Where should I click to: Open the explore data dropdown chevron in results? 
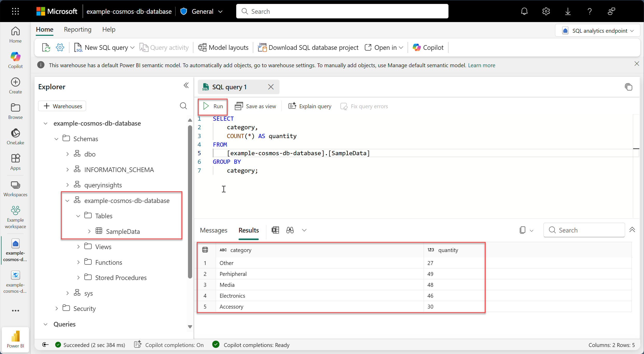[304, 230]
